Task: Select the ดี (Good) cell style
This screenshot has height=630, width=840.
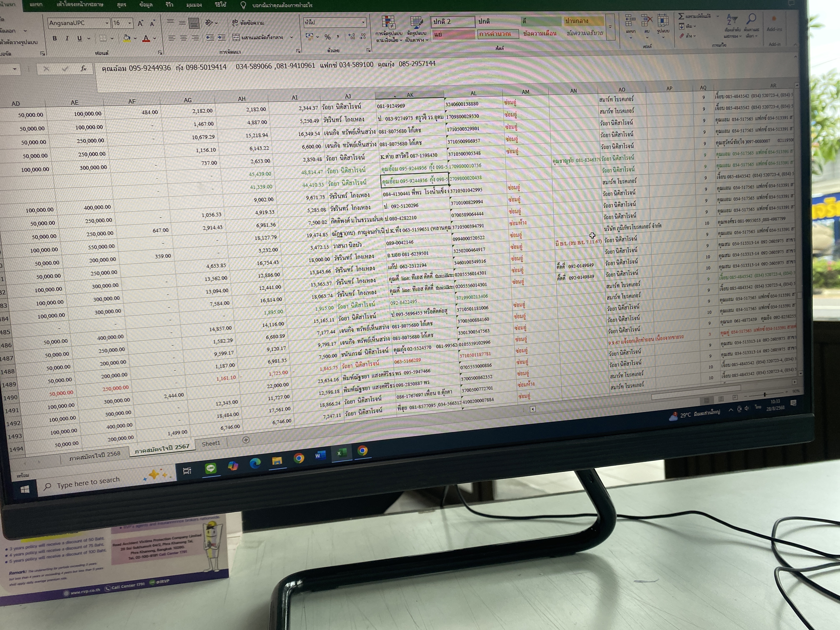Action: coord(541,21)
